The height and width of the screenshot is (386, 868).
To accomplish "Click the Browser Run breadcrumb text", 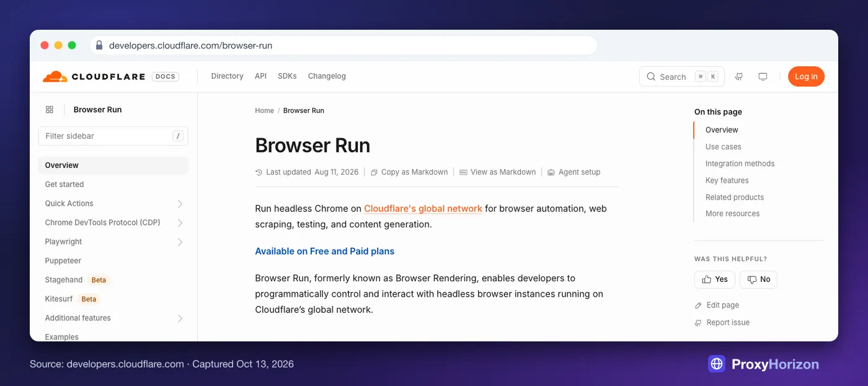I will [x=304, y=111].
